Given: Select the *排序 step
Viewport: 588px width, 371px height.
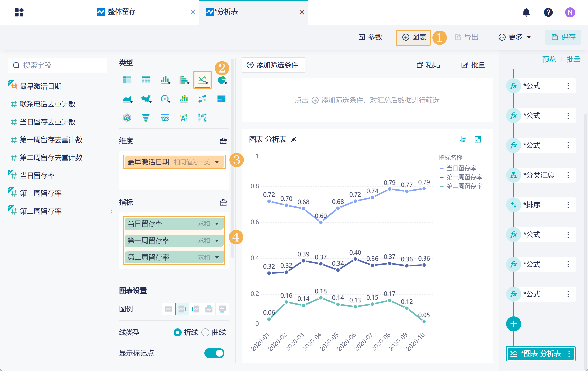Looking at the screenshot, I should pos(541,205).
